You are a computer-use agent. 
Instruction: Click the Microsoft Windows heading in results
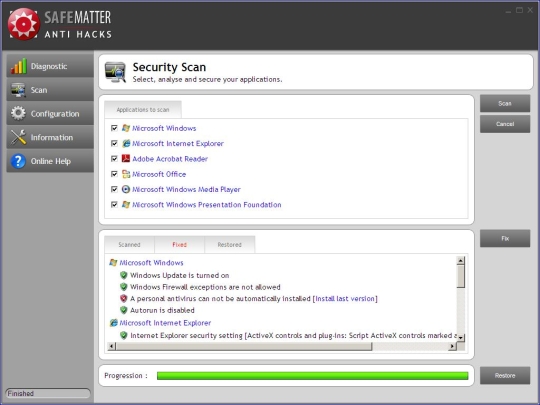point(151,262)
